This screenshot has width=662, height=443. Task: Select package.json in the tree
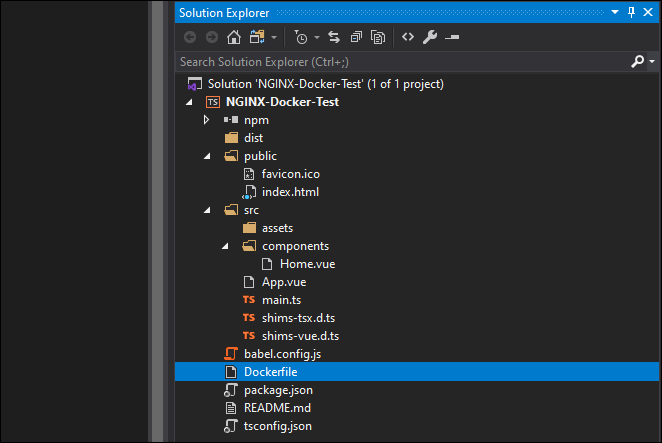coord(278,390)
